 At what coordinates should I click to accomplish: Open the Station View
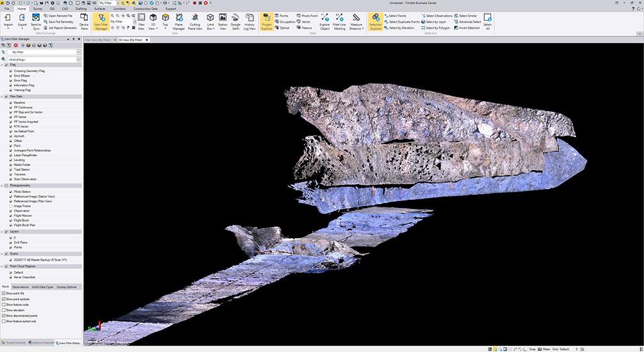pos(223,21)
